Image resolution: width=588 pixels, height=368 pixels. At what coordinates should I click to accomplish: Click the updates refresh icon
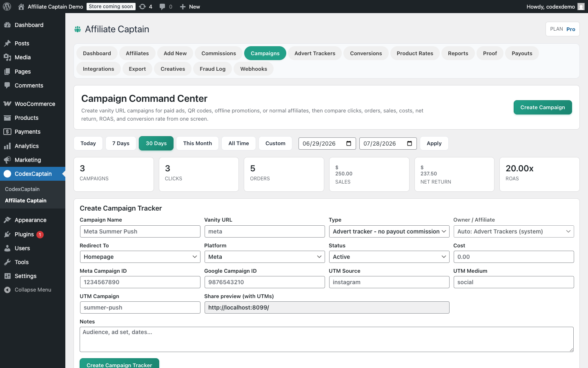(x=142, y=7)
